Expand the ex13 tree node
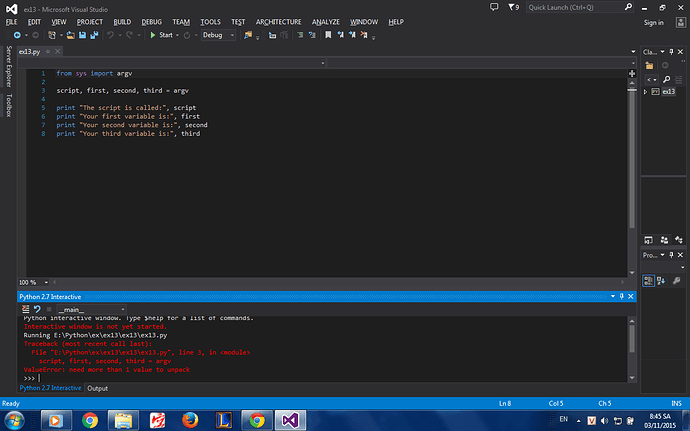This screenshot has width=690, height=431. pyautogui.click(x=645, y=91)
